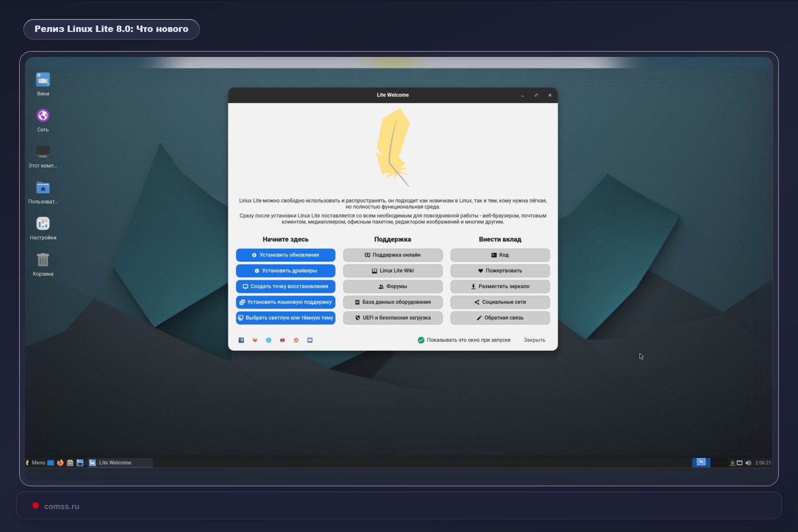Open the YouTube social icon
This screenshot has width=798, height=532.
[282, 340]
